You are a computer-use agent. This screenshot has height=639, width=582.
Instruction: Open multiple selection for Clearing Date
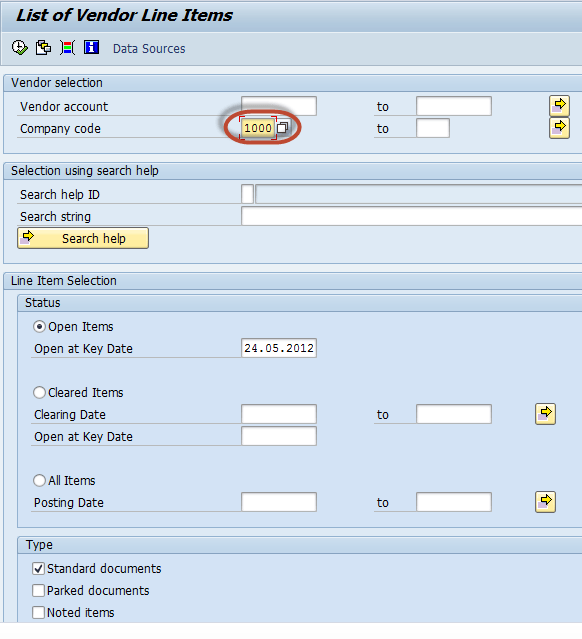545,414
